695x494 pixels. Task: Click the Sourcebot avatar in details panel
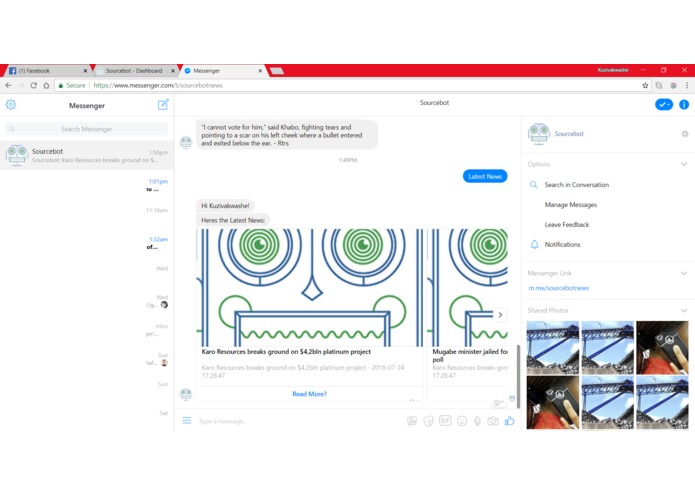[539, 134]
